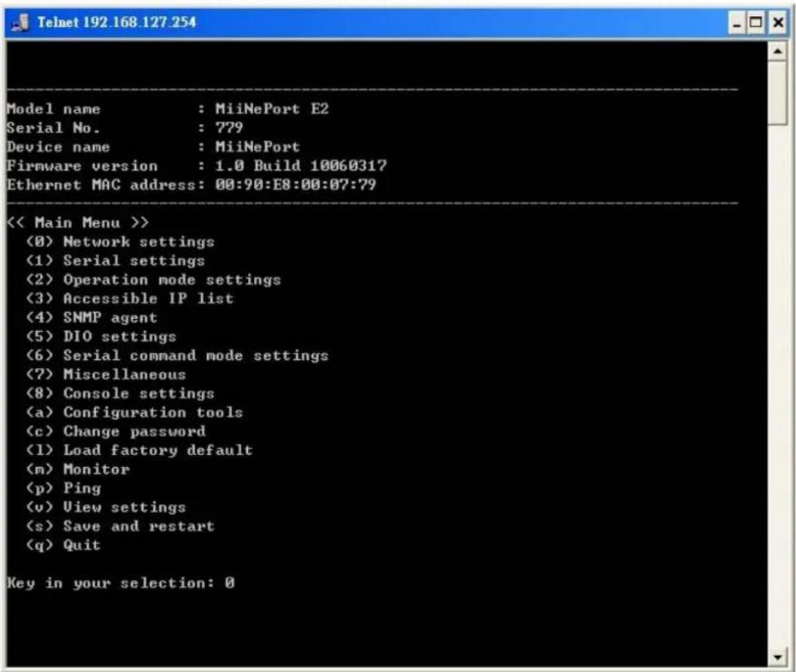Viewport: 796px width, 672px height.
Task: Click the Serial No. 779 line
Action: pos(125,128)
